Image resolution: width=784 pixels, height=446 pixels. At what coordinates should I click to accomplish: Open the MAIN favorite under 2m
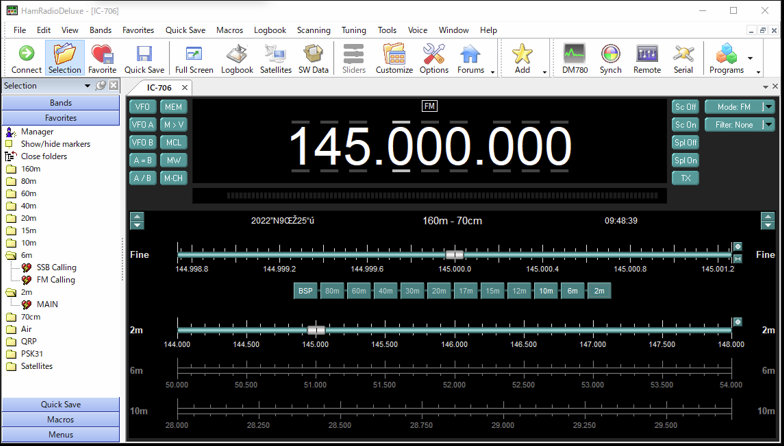[x=47, y=304]
